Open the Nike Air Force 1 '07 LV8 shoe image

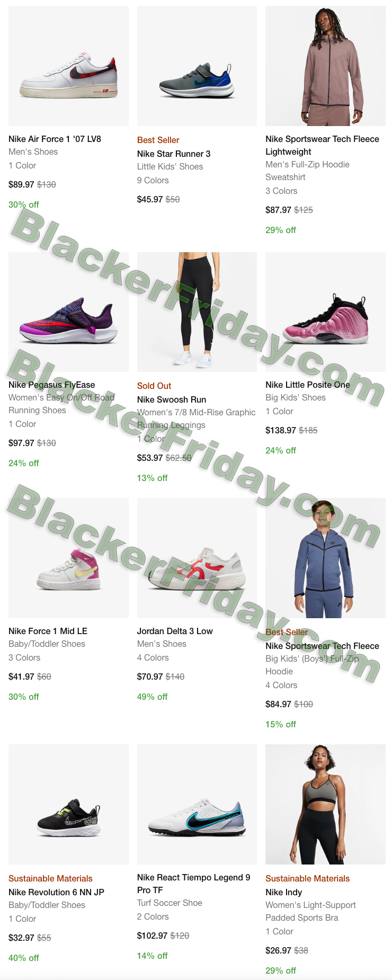[x=68, y=66]
